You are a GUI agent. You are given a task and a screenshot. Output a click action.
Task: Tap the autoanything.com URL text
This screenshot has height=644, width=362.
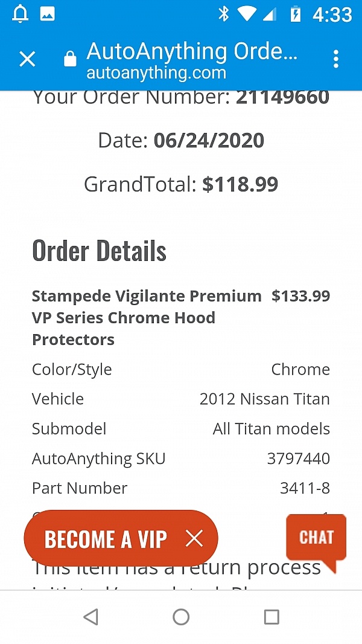[x=156, y=73]
